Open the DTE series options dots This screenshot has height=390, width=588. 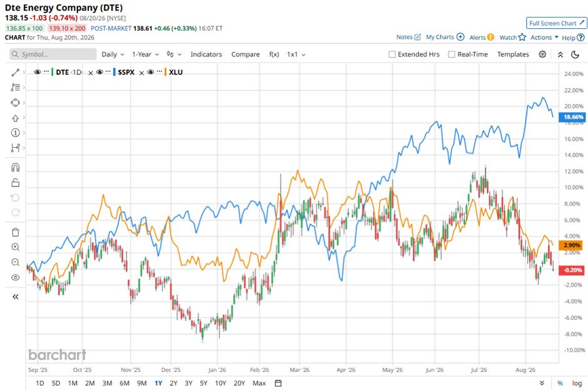click(46, 71)
